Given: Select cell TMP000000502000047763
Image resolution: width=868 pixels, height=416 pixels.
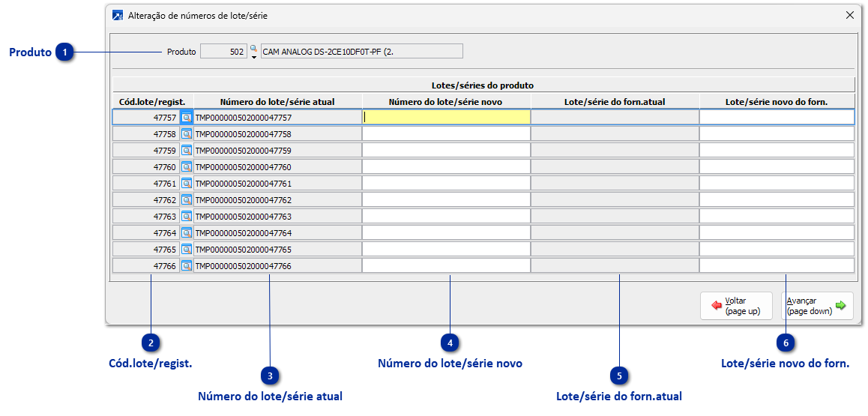Looking at the screenshot, I should tap(277, 217).
